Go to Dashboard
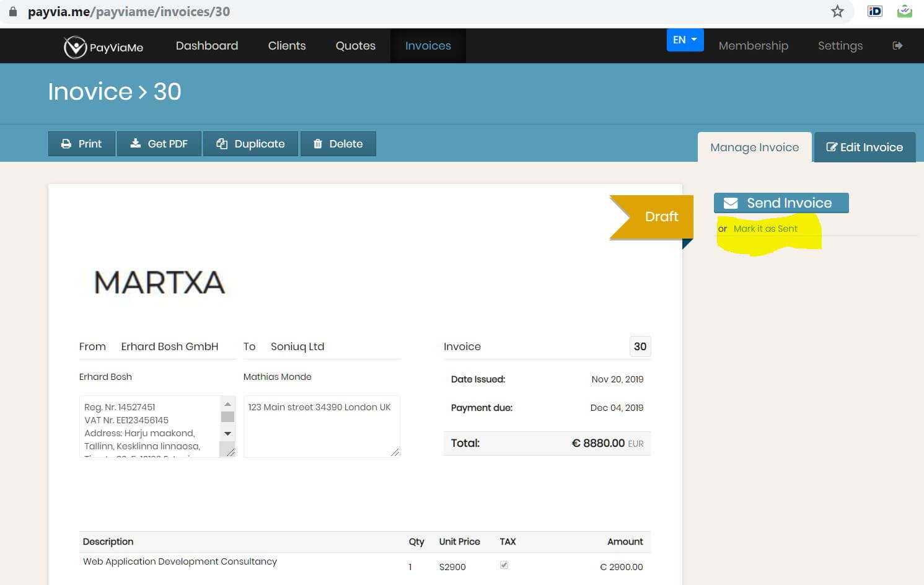Screen dimensions: 924x585 point(207,46)
